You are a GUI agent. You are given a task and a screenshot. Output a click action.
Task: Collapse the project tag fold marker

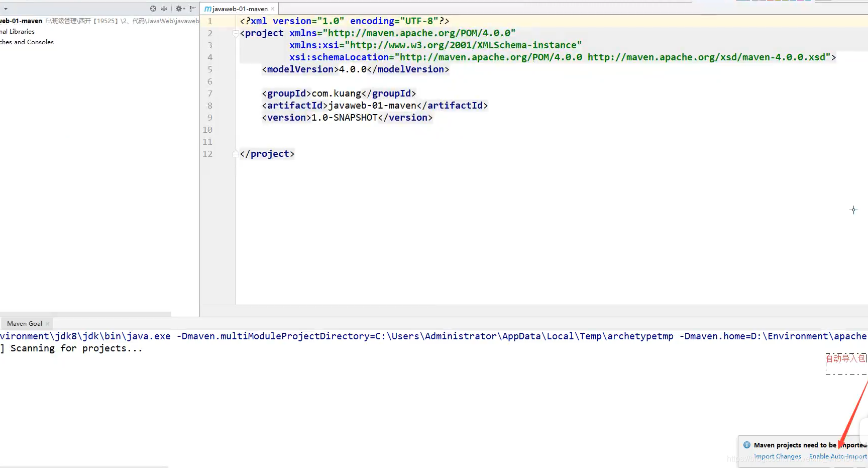(x=236, y=33)
